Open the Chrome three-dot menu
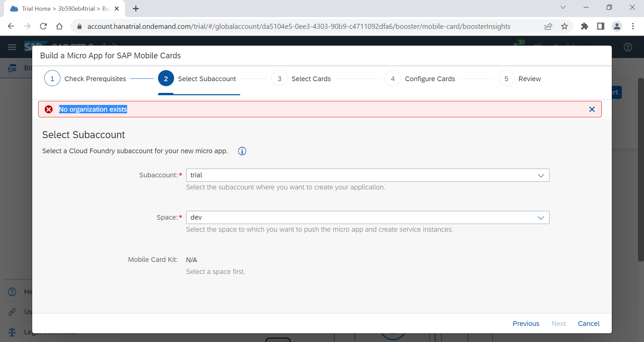Image resolution: width=644 pixels, height=342 pixels. click(633, 26)
